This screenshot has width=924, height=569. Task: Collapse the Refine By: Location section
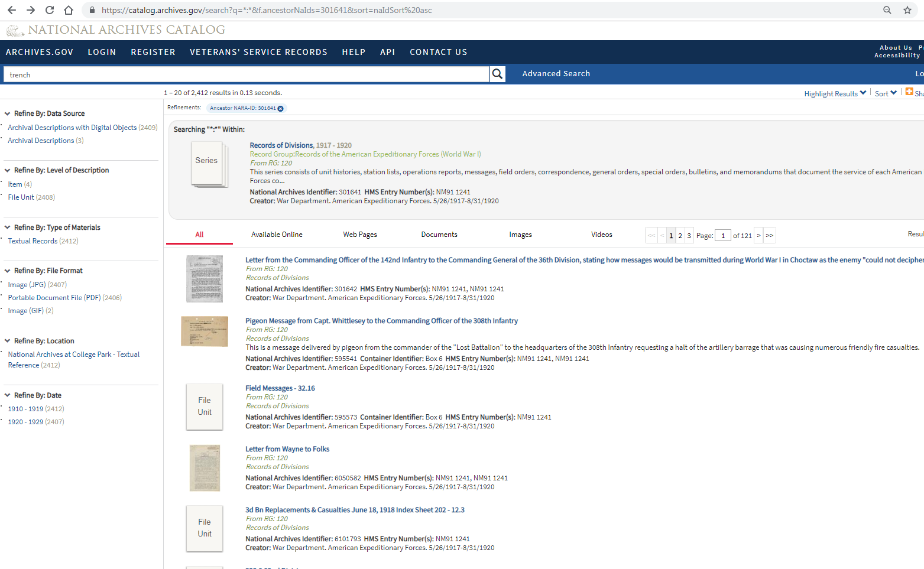8,341
